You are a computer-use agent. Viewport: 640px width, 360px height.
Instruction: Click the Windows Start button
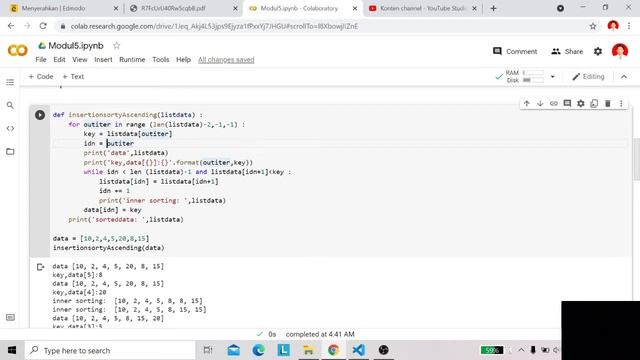pyautogui.click(x=12, y=350)
